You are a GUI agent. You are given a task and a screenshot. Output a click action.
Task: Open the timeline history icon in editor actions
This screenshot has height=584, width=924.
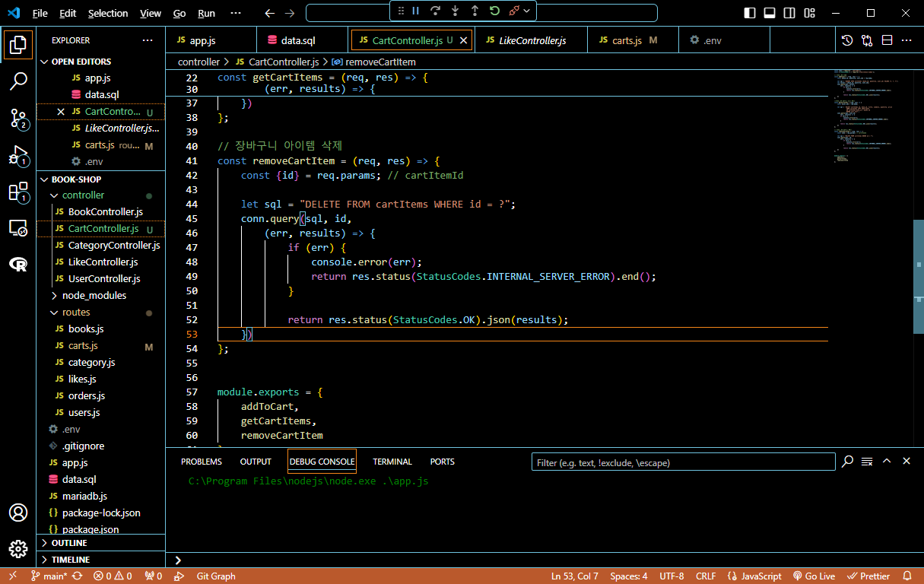pos(847,40)
